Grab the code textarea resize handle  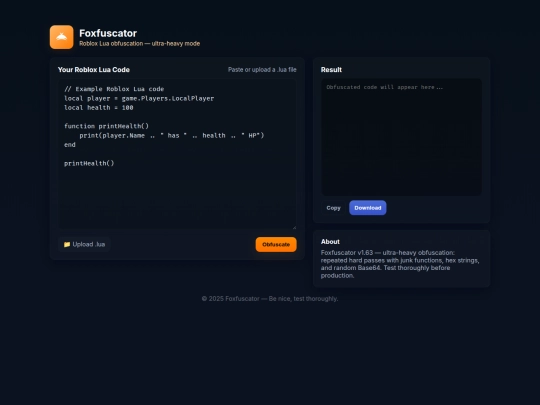click(294, 227)
